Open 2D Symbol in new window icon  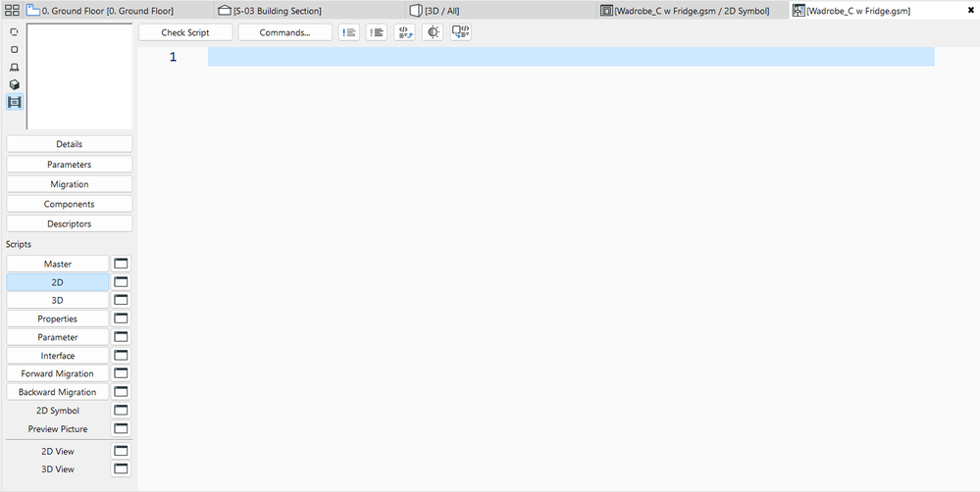point(121,411)
